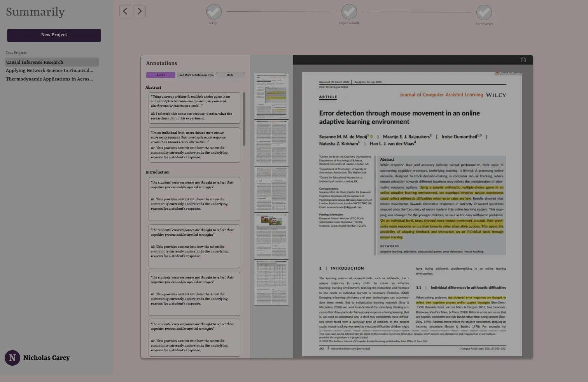Screen dimensions: 588x382
Task: Start a New Project
Action: coord(54,35)
